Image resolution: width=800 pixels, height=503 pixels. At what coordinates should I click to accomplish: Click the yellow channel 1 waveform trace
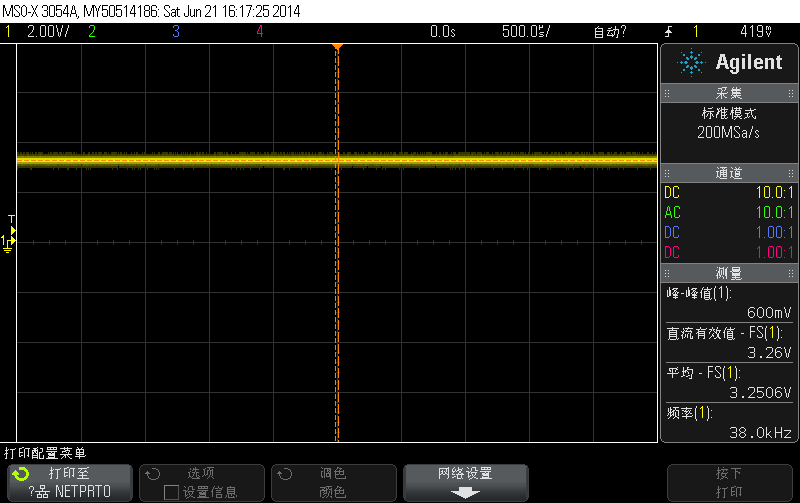337,160
